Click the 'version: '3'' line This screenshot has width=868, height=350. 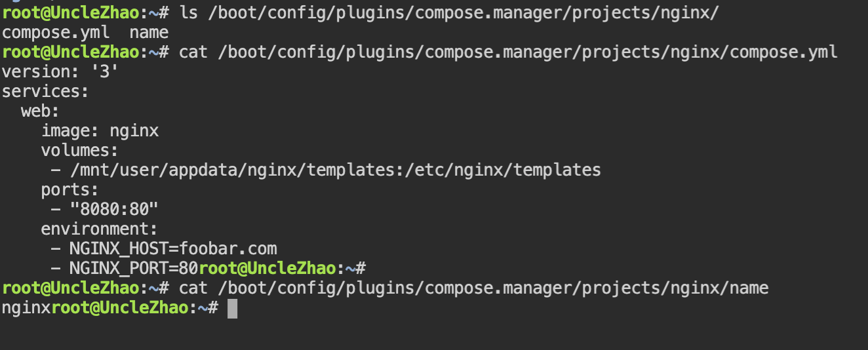pos(60,71)
